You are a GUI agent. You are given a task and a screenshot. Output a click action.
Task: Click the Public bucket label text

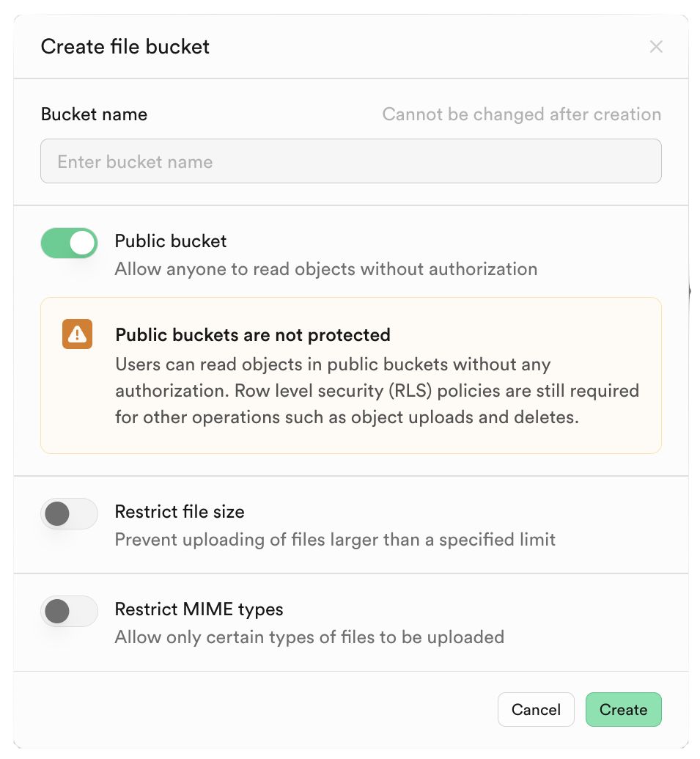click(171, 241)
